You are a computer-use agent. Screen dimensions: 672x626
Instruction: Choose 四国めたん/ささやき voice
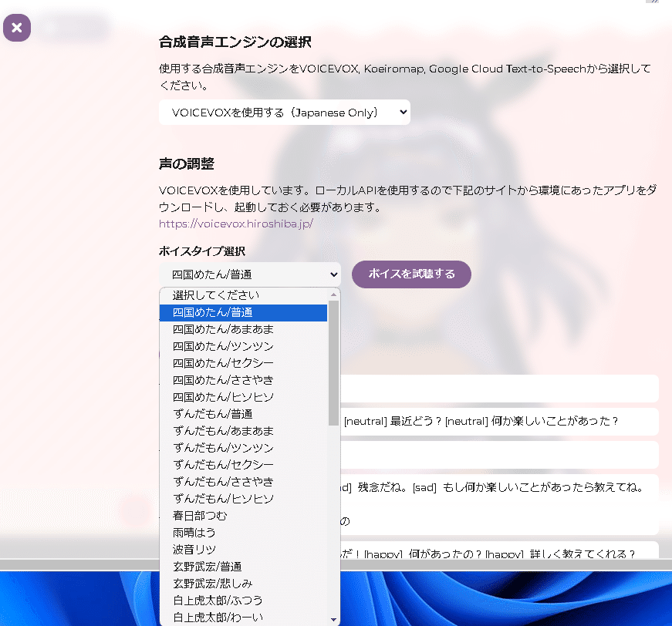pyautogui.click(x=244, y=380)
